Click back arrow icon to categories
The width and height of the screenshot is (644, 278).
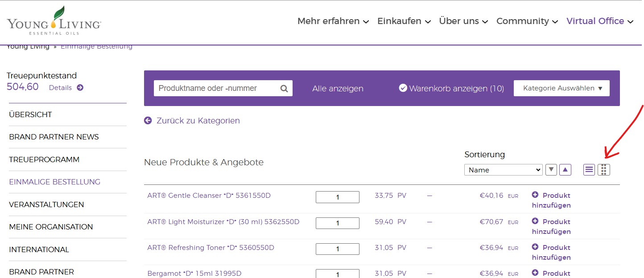click(x=148, y=121)
